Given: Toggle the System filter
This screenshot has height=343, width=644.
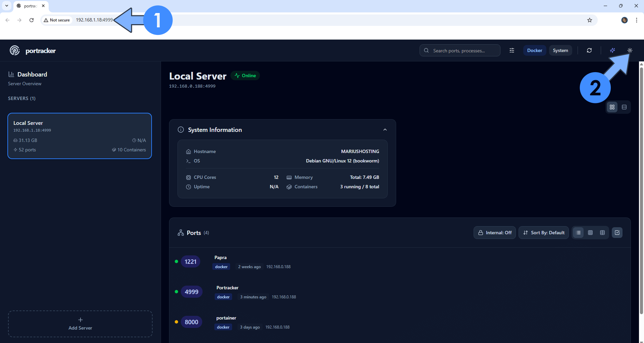Looking at the screenshot, I should click(560, 50).
